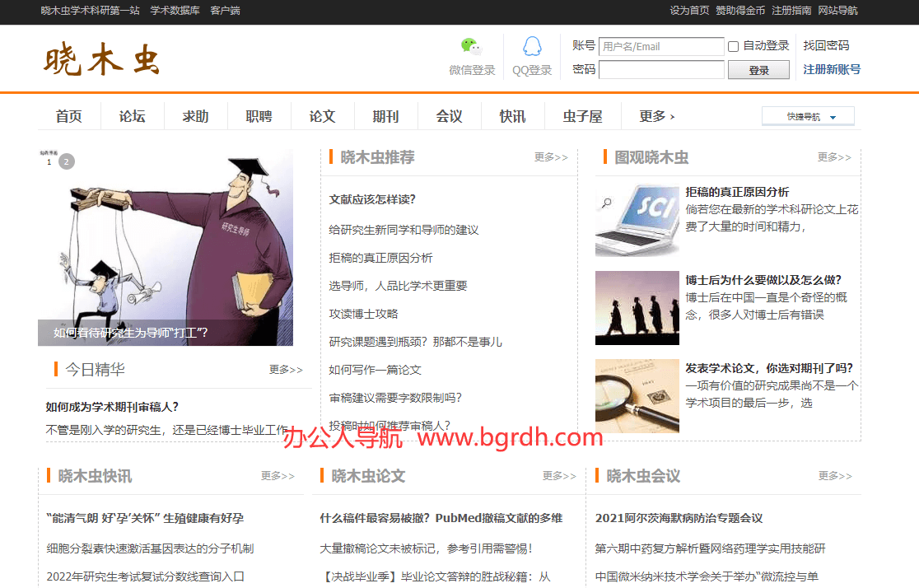Enable the 自动登录 checkbox

point(733,47)
